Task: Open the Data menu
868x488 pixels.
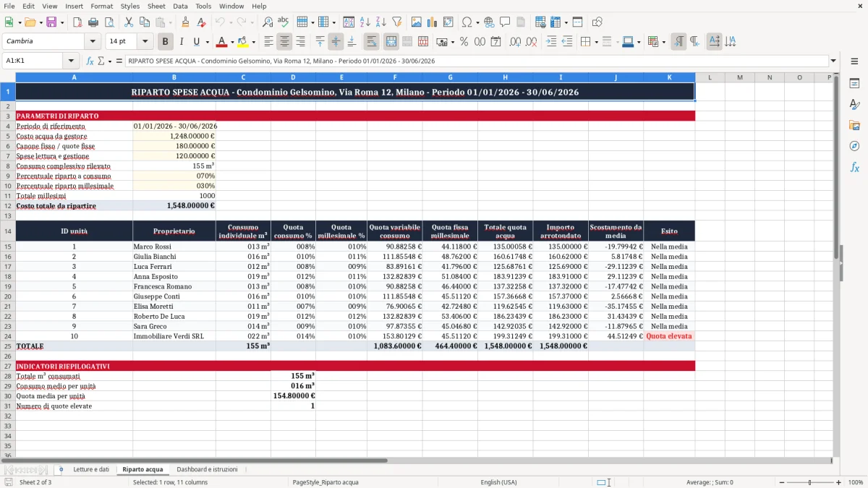Action: pyautogui.click(x=180, y=6)
